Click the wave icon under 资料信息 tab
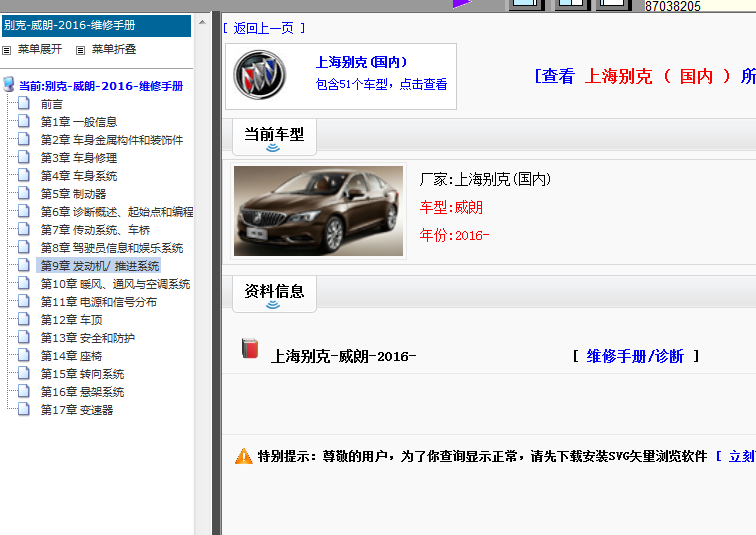This screenshot has width=756, height=535. [x=273, y=305]
